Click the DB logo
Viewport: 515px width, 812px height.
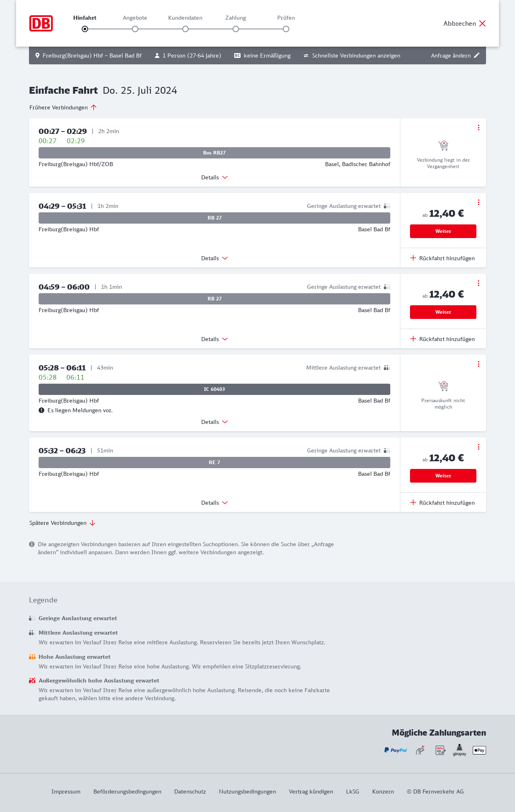(41, 23)
